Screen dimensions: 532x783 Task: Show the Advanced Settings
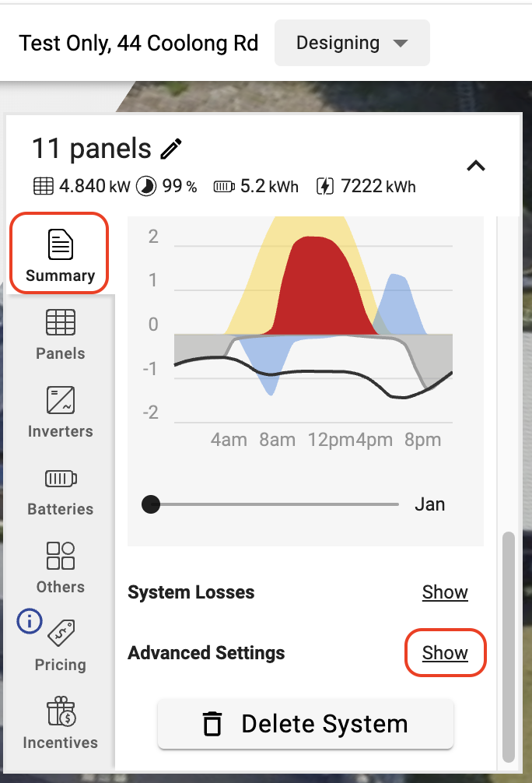445,653
